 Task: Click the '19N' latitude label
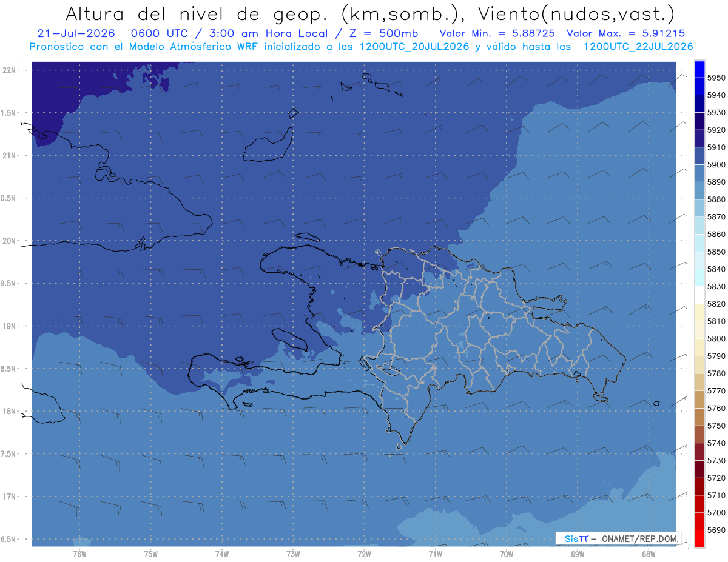[10, 326]
